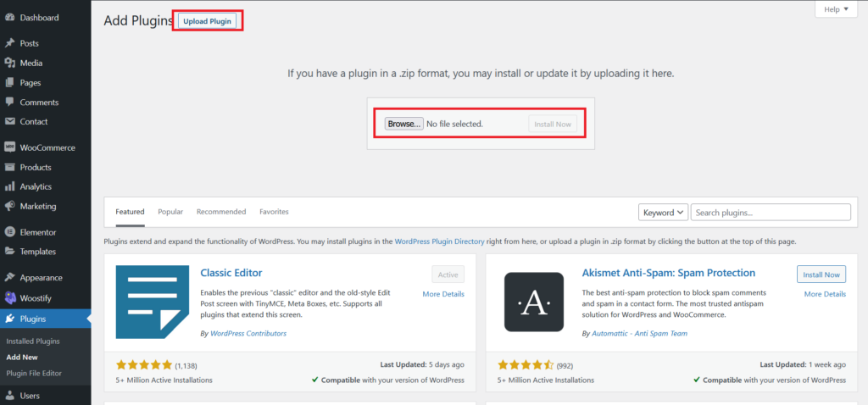This screenshot has height=405, width=868.
Task: Open More Details for Classic Editor
Action: pyautogui.click(x=443, y=294)
